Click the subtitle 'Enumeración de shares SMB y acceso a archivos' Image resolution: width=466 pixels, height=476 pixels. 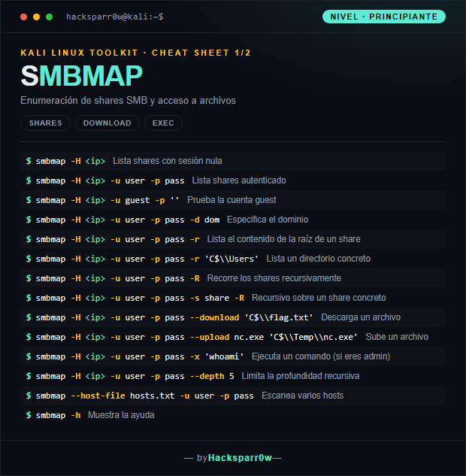pyautogui.click(x=128, y=101)
